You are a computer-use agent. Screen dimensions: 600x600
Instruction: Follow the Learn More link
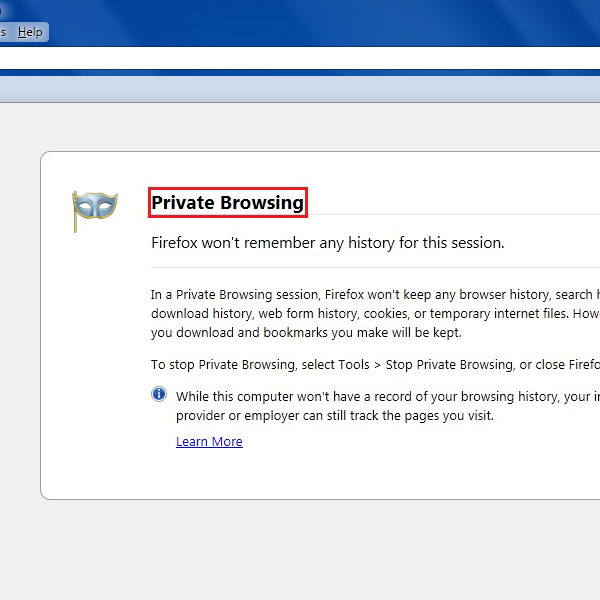click(209, 442)
